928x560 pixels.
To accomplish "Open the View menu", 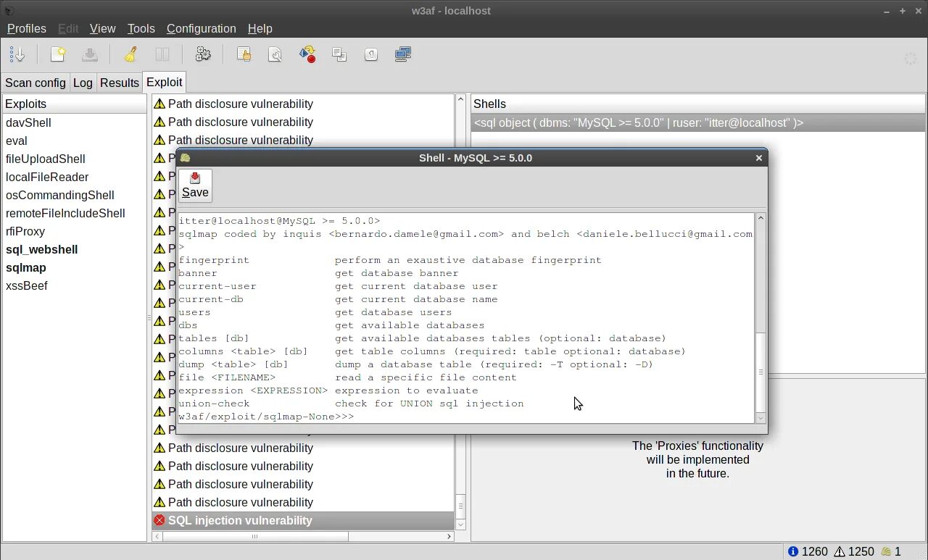I will point(102,28).
